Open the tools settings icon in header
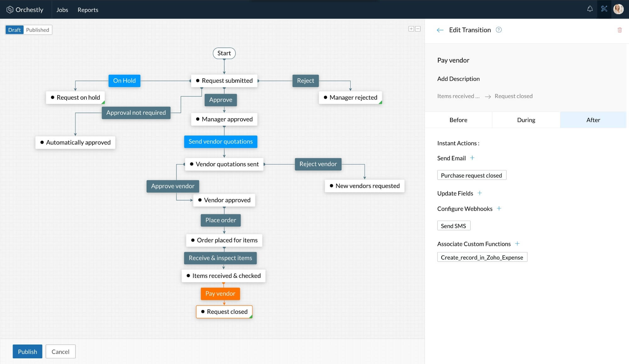 tap(604, 9)
